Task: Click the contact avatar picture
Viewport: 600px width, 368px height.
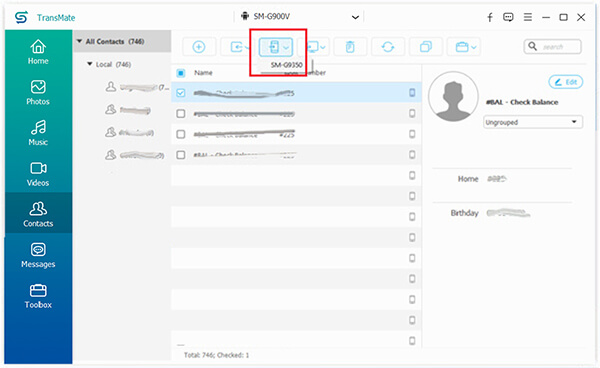Action: 453,96
